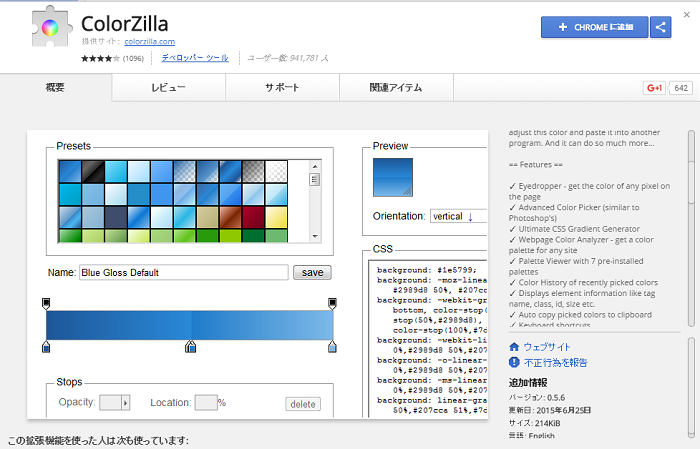Click the CSS code output box

point(428,339)
